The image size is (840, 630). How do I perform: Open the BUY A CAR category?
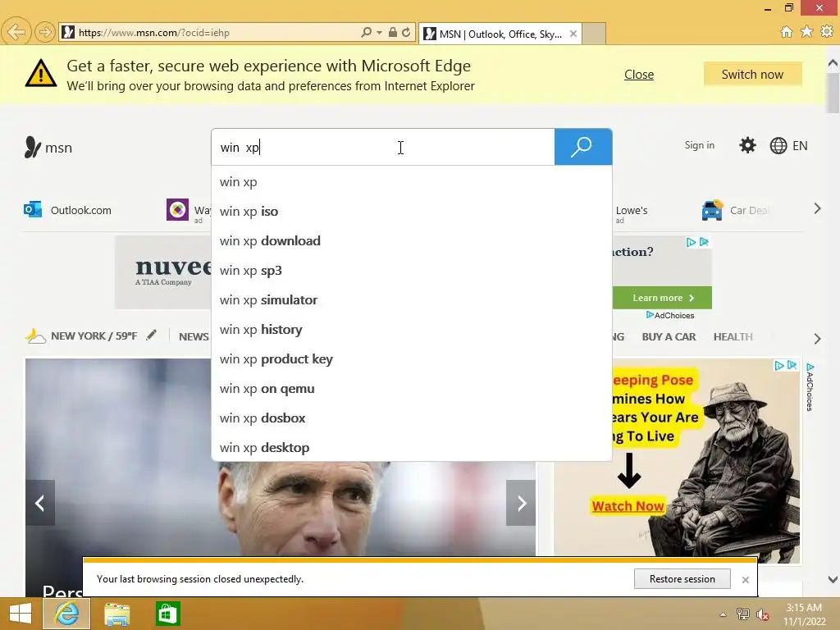click(x=669, y=336)
